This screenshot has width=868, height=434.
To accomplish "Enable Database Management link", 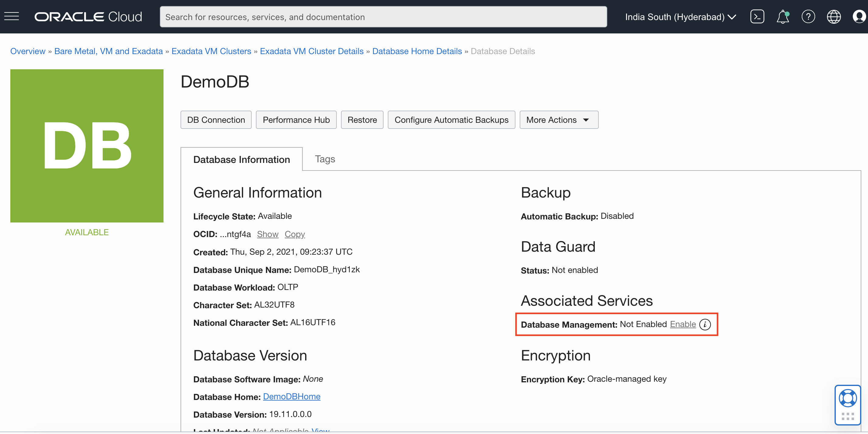I will point(683,324).
